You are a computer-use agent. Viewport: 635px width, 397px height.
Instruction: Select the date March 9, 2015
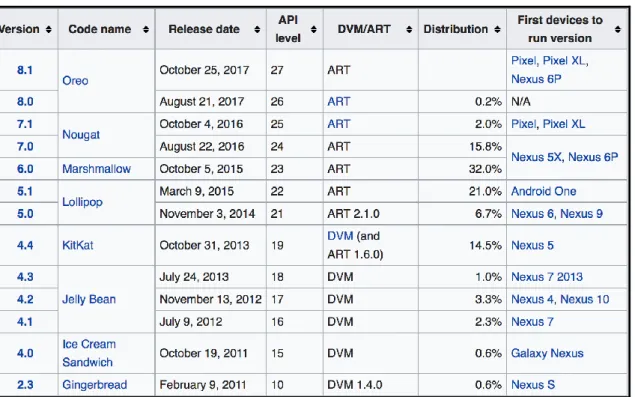tap(197, 191)
